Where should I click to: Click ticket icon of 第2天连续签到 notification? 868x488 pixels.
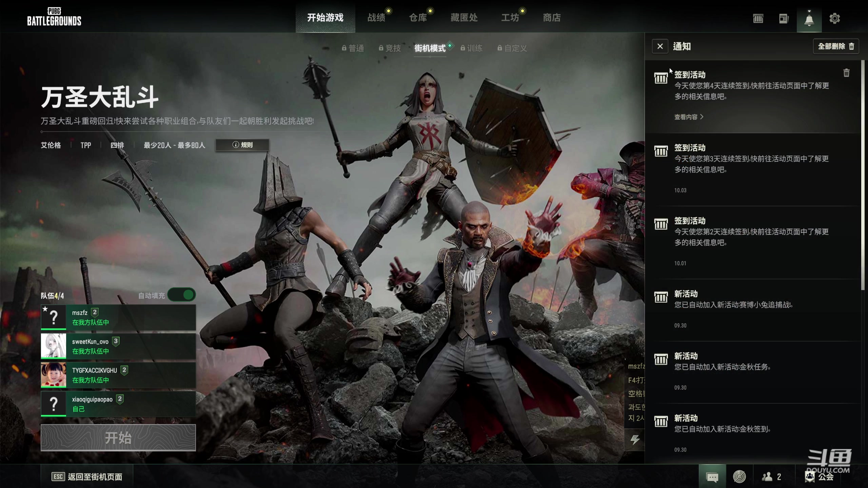pyautogui.click(x=661, y=224)
